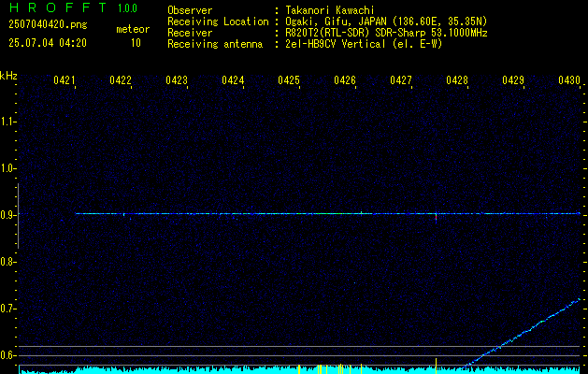
Task: Click observer name Takanori Kawachi
Action: coord(330,10)
